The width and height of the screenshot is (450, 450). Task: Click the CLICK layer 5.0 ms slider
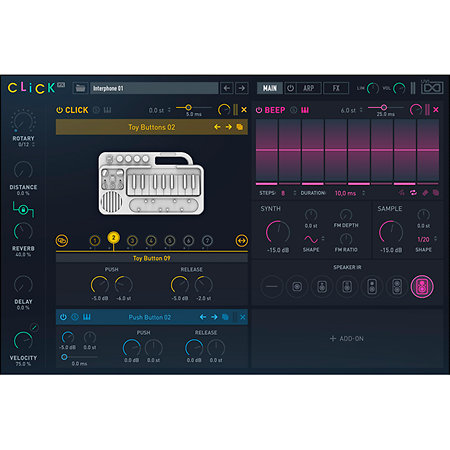coord(194,107)
